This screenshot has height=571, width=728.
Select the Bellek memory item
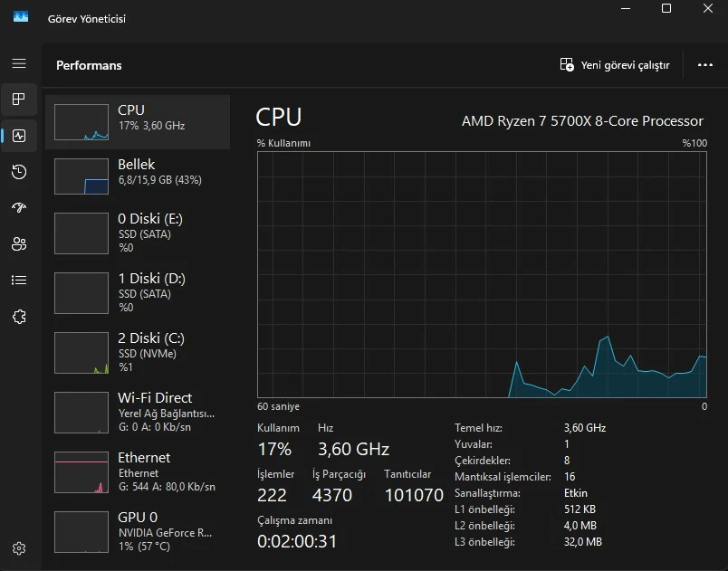point(138,176)
